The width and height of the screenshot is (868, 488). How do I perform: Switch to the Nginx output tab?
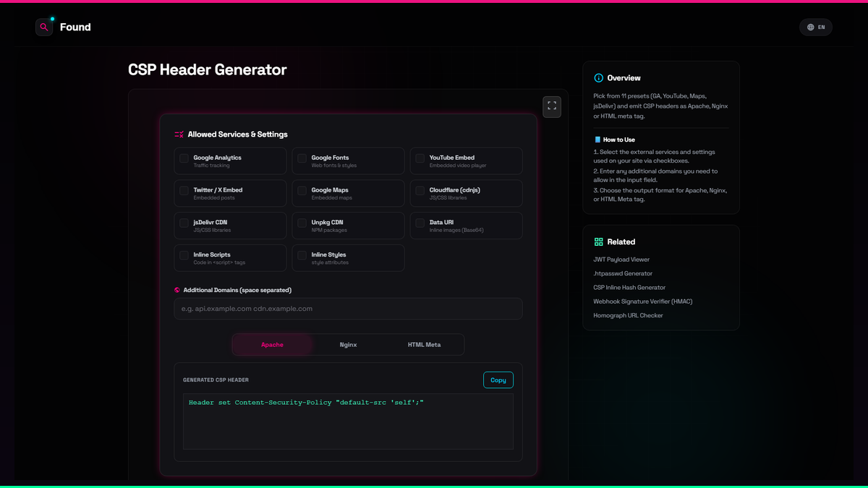coord(348,345)
